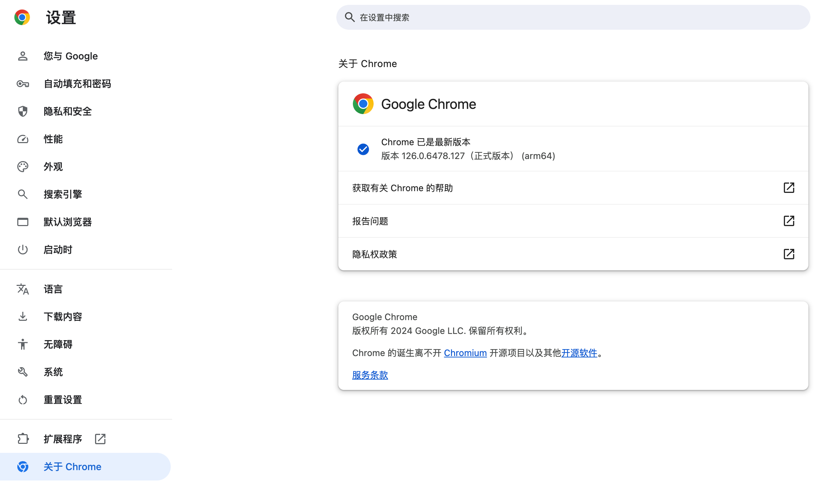Click the reset arrow icon for 重置设置
Image resolution: width=835 pixels, height=504 pixels.
pos(23,400)
